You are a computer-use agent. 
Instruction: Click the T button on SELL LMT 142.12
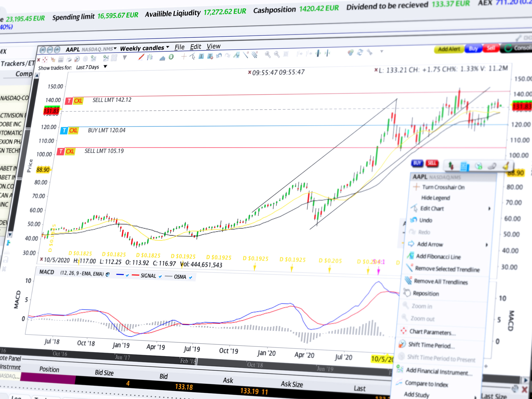69,101
